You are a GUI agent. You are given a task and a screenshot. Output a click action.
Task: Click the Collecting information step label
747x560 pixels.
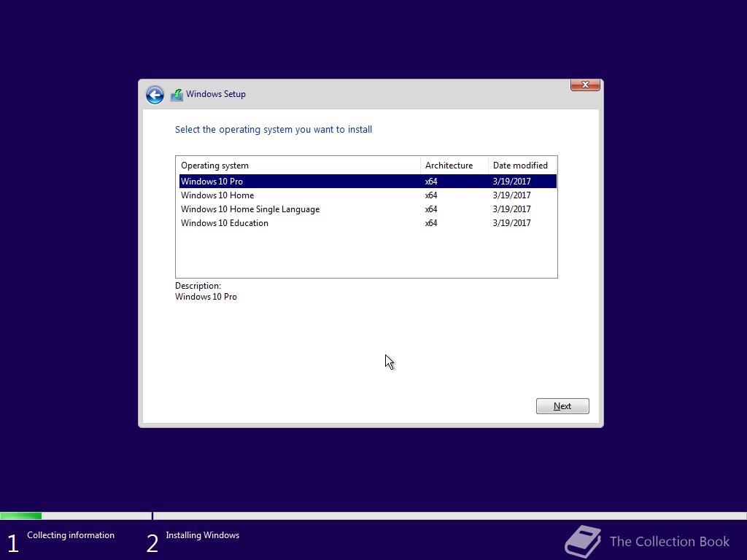[x=71, y=535]
